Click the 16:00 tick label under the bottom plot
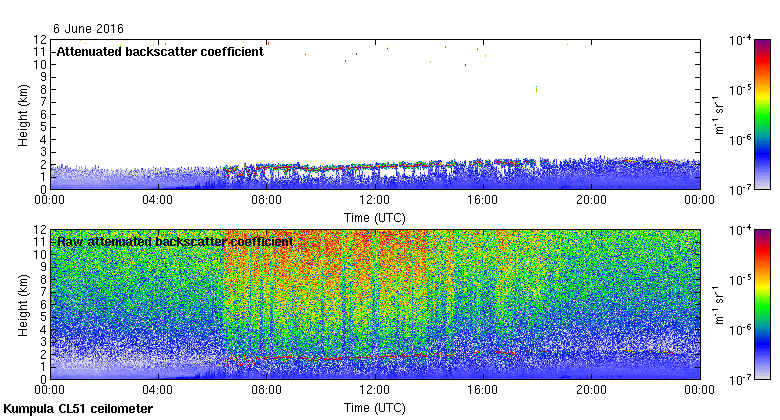This screenshot has height=420, width=780. [483, 390]
